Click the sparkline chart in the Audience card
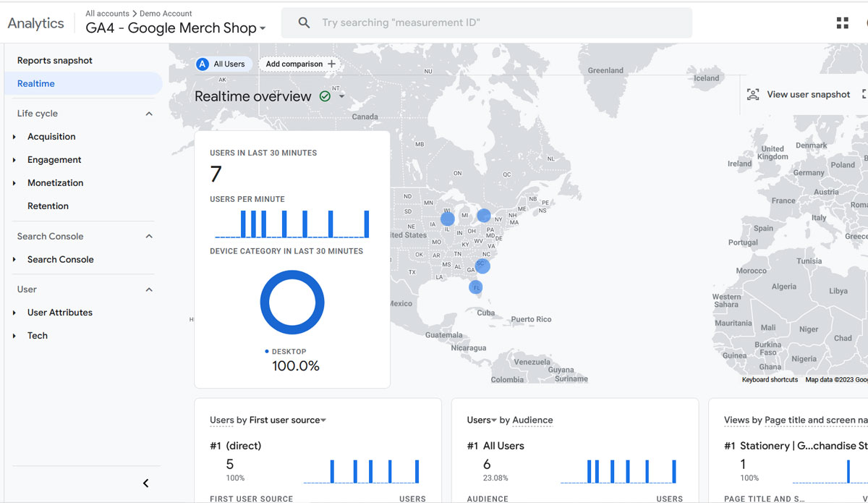Image resolution: width=868 pixels, height=503 pixels. tap(619, 471)
